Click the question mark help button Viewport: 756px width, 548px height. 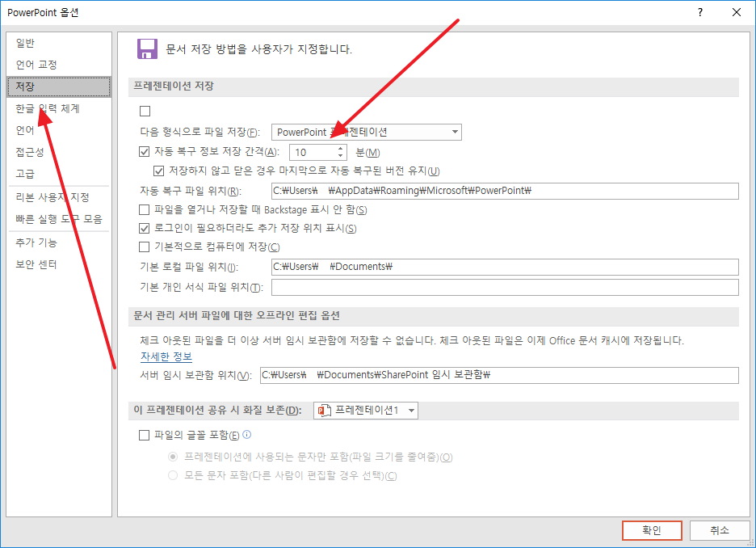pos(700,13)
